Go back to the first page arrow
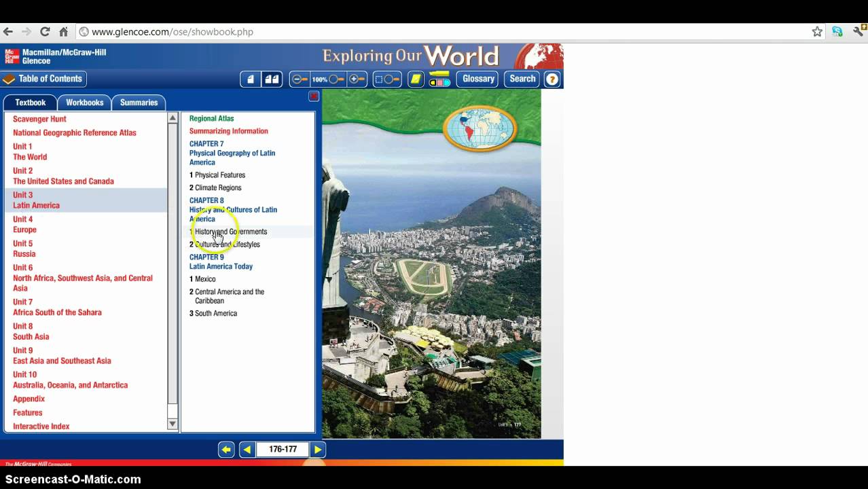The width and height of the screenshot is (868, 489). coord(226,449)
